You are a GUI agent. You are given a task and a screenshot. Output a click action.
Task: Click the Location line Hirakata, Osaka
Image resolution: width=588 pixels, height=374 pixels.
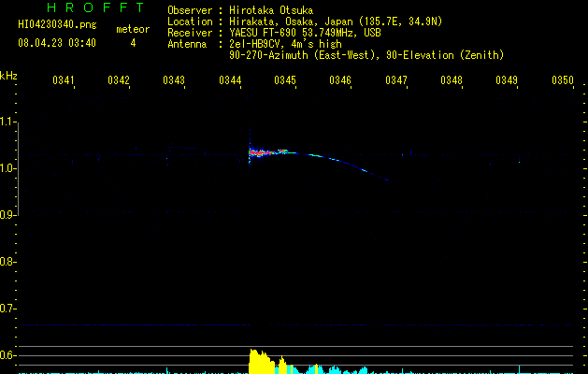pos(305,22)
